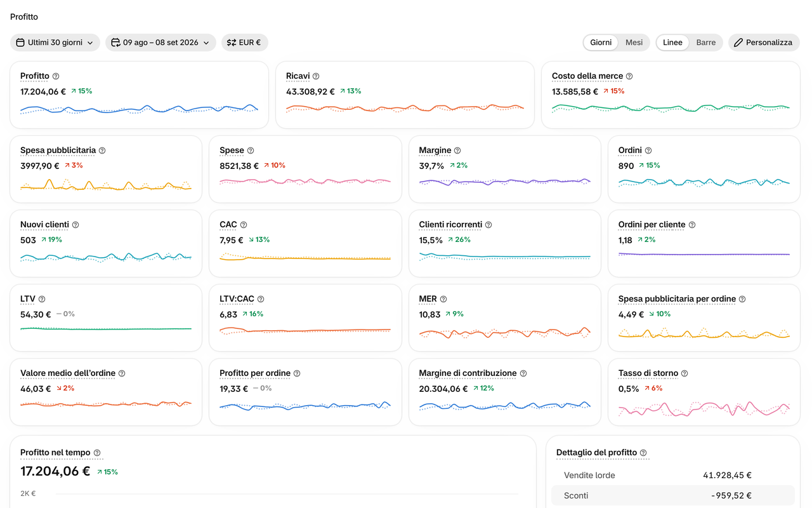Viewport: 812px width, 508px height.
Task: Open the Margine help icon
Action: (x=457, y=150)
